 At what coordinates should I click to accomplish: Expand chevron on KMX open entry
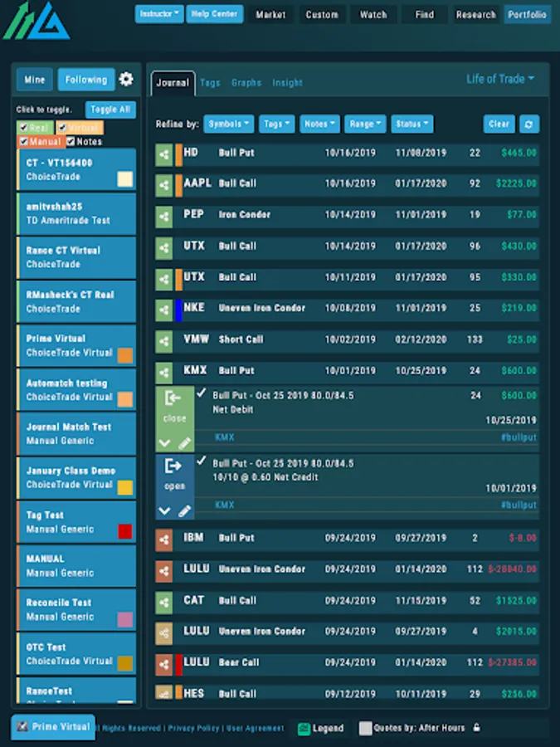pos(165,511)
